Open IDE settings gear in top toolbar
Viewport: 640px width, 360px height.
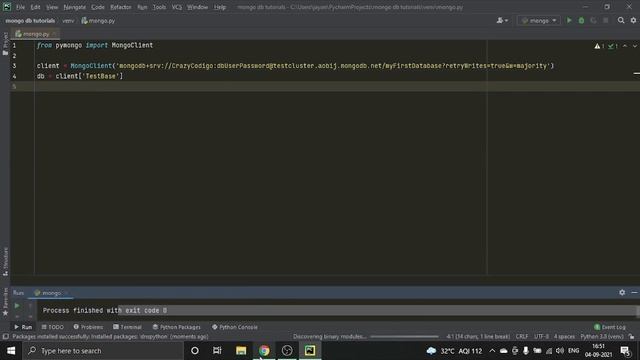click(x=633, y=20)
